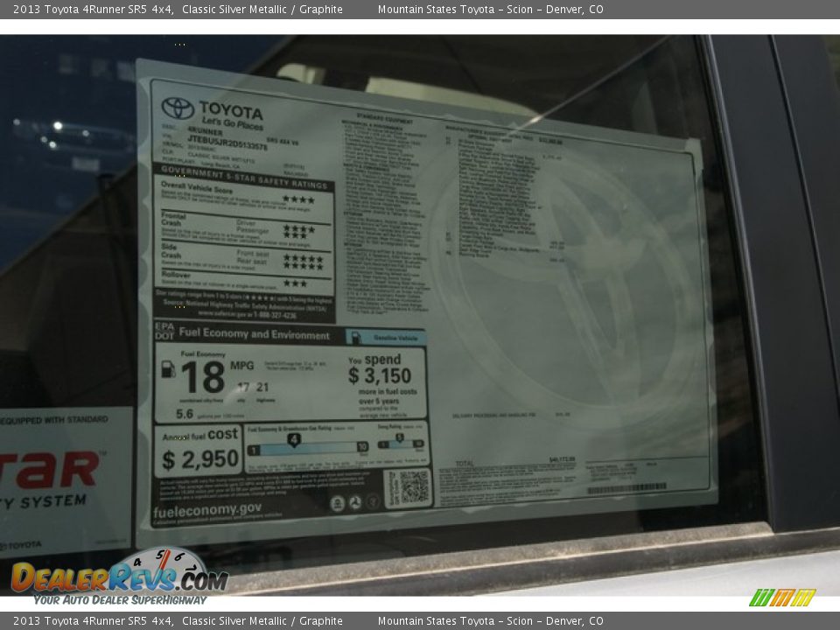The image size is (840, 630).
Task: Click the Overall Vehicle Score four stars
Action: [x=298, y=199]
